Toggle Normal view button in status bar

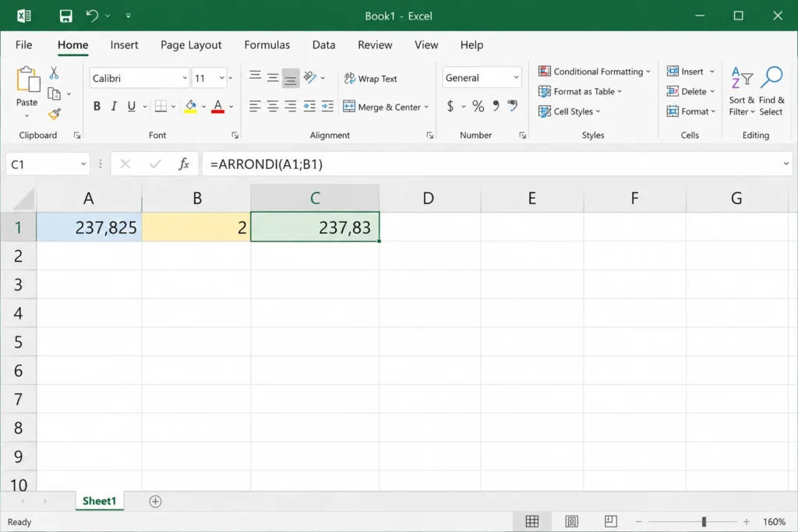532,521
